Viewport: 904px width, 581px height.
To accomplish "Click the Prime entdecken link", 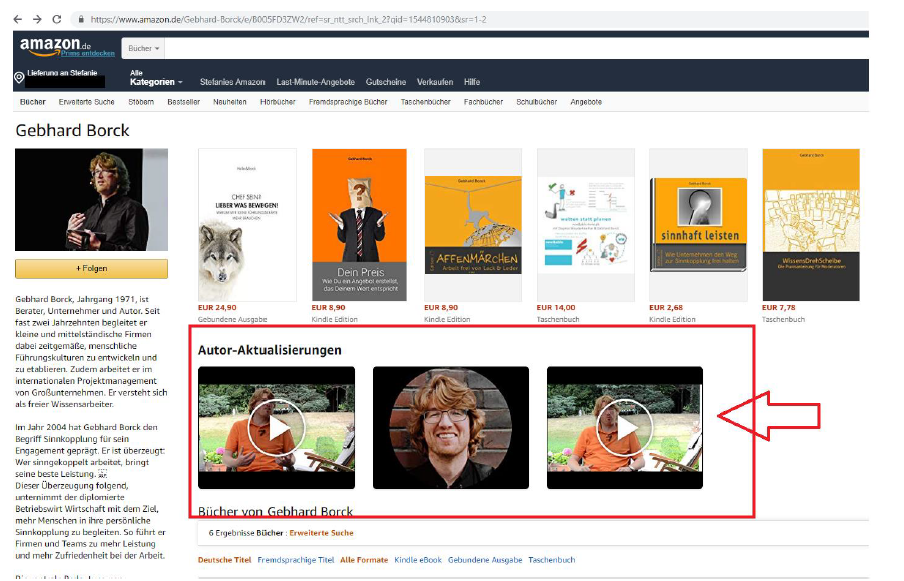I will click(x=88, y=53).
